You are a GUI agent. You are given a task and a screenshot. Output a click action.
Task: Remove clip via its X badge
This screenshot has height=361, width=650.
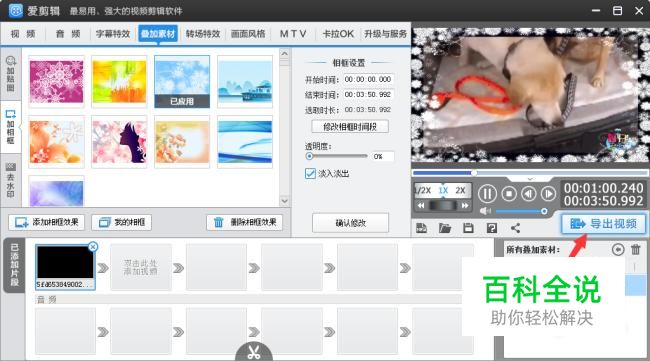coord(93,247)
